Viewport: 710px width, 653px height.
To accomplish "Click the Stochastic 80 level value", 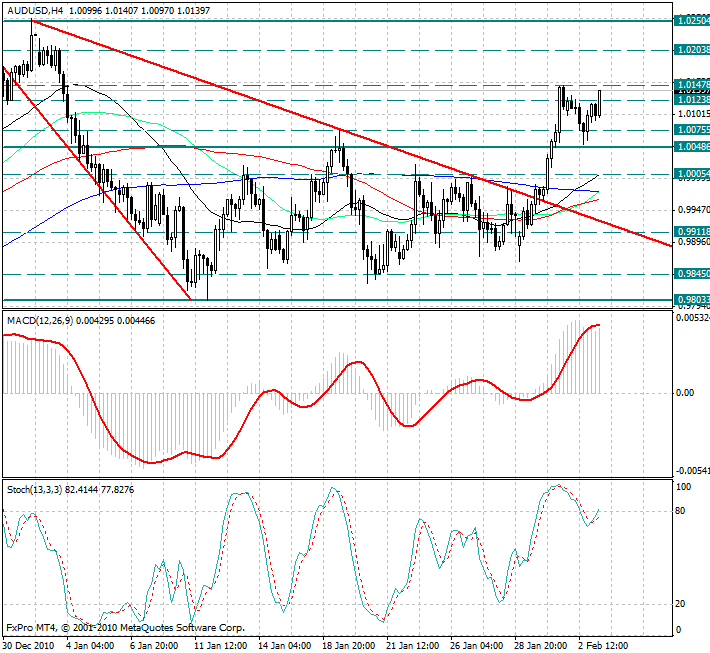I will [680, 511].
